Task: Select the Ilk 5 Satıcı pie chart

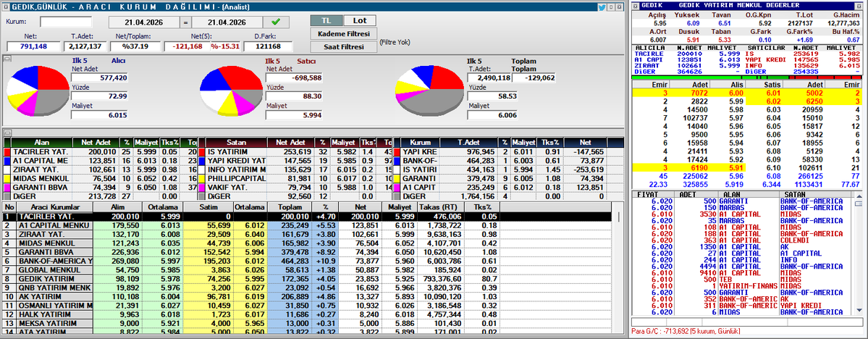Action: point(231,91)
